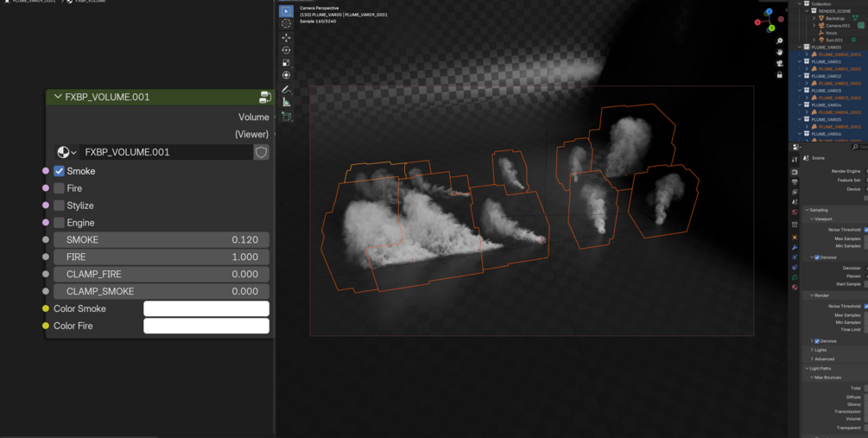Viewport: 868px width, 438px height.
Task: Collapse the Light Paths panel
Action: pos(807,368)
